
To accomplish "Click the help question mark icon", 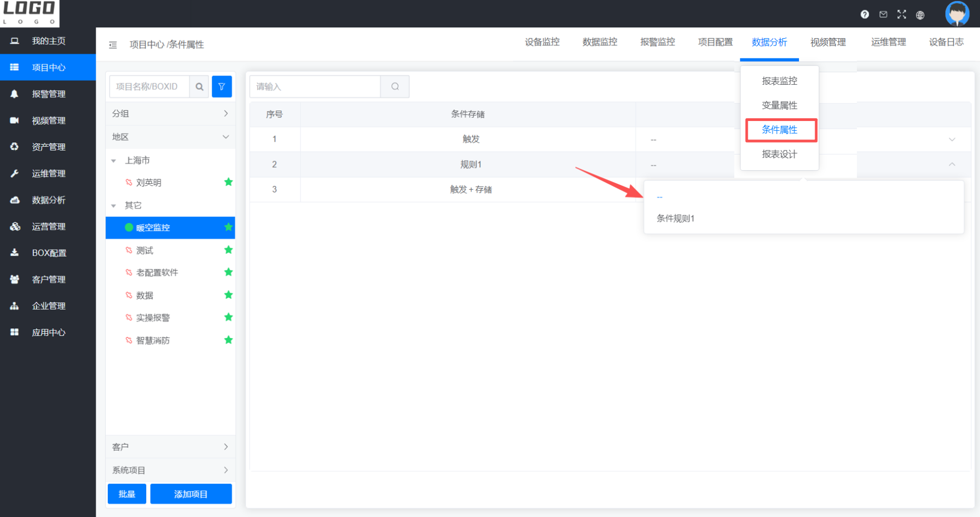I will pyautogui.click(x=865, y=15).
